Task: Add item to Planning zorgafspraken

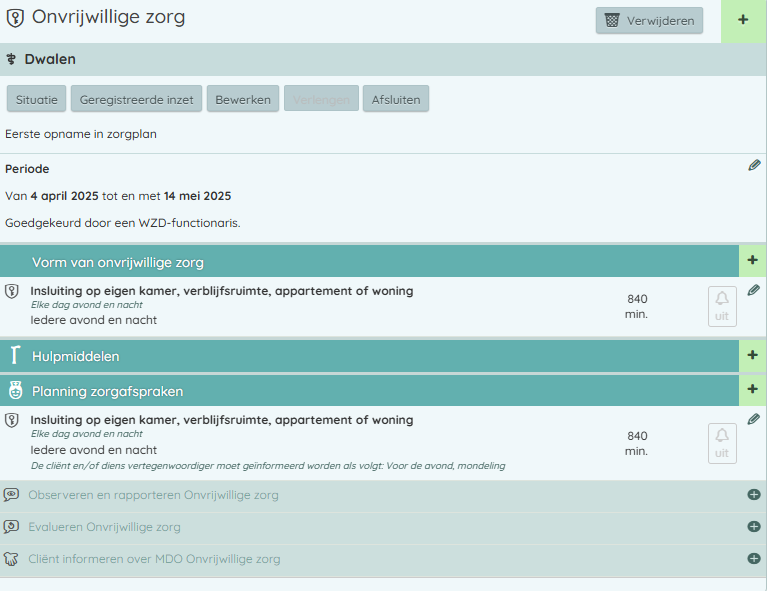Action: [x=752, y=390]
